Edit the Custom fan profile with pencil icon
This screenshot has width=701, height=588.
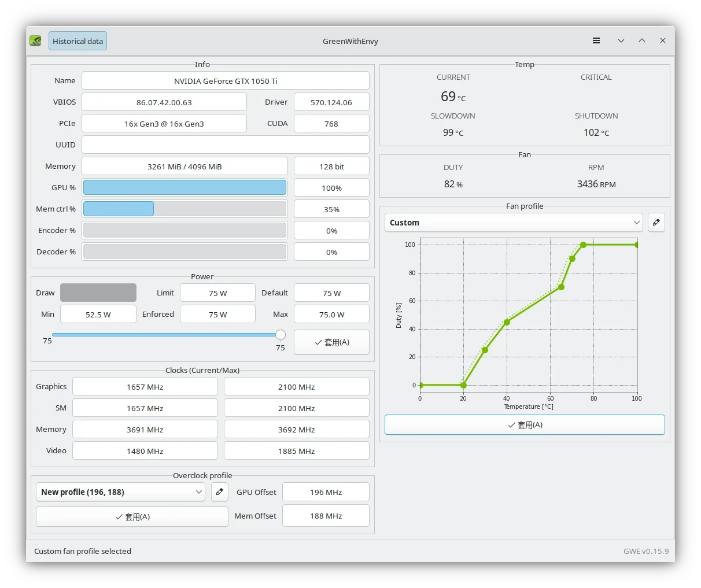[656, 223]
